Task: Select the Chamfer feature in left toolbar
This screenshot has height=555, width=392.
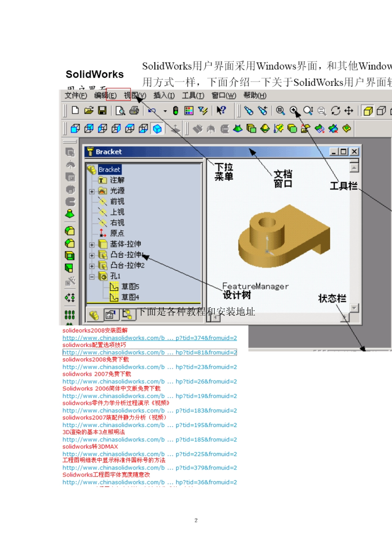Action: coord(70,243)
